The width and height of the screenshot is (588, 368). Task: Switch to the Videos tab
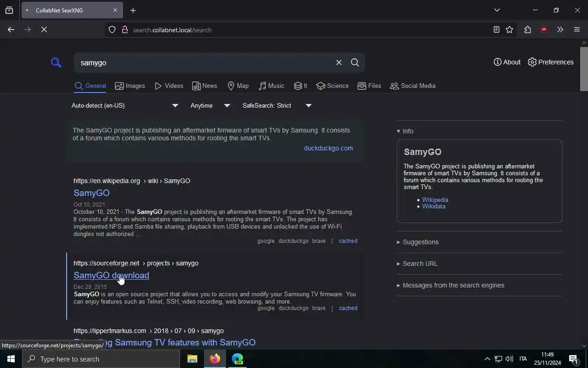169,86
